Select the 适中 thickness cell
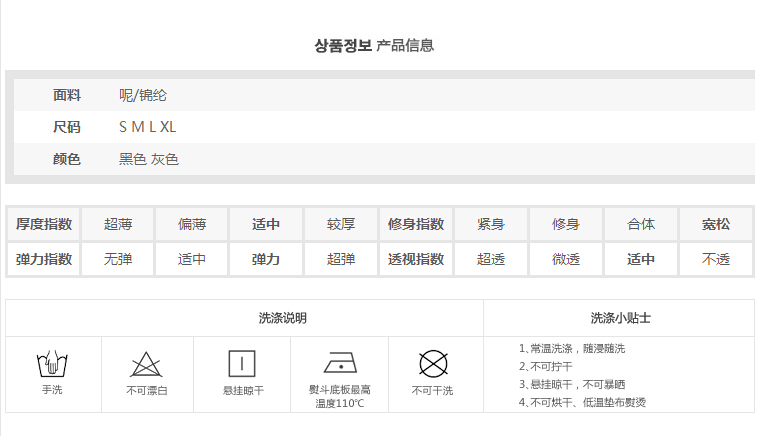The image size is (760, 436). point(266,224)
